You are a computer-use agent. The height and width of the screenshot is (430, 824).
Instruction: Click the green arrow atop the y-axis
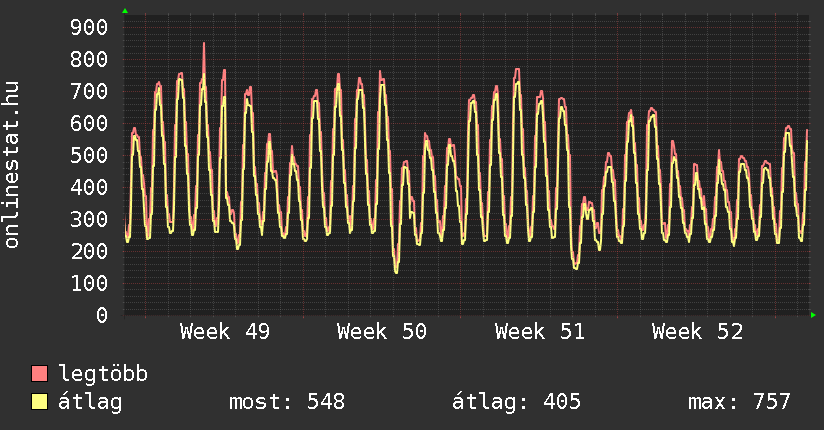pyautogui.click(x=125, y=11)
